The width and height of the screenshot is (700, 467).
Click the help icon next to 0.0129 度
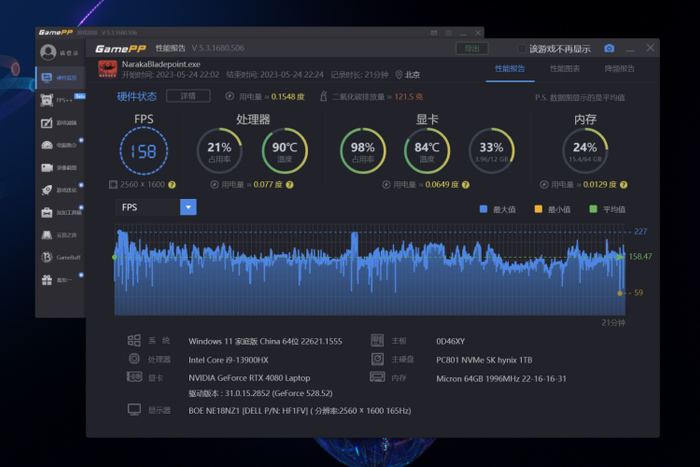coord(621,185)
